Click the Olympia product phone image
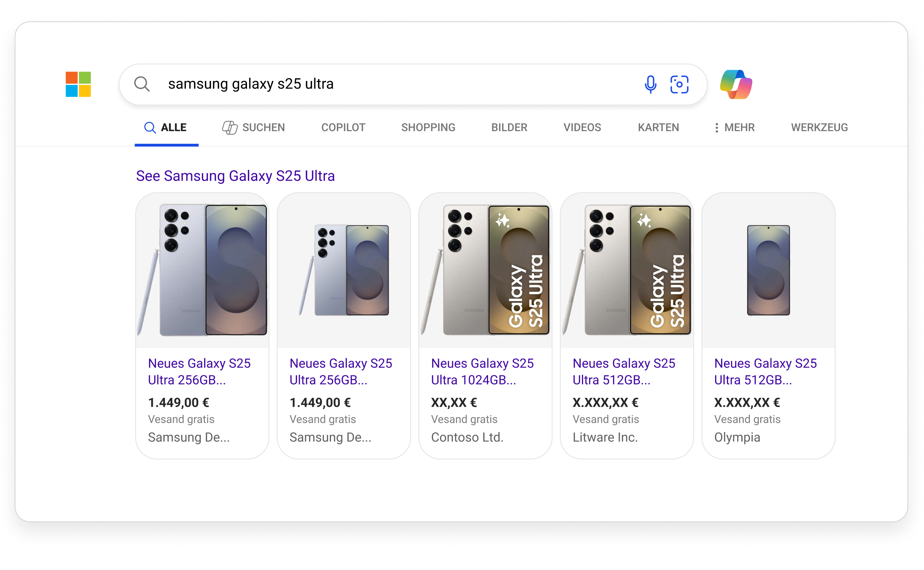 pos(768,270)
